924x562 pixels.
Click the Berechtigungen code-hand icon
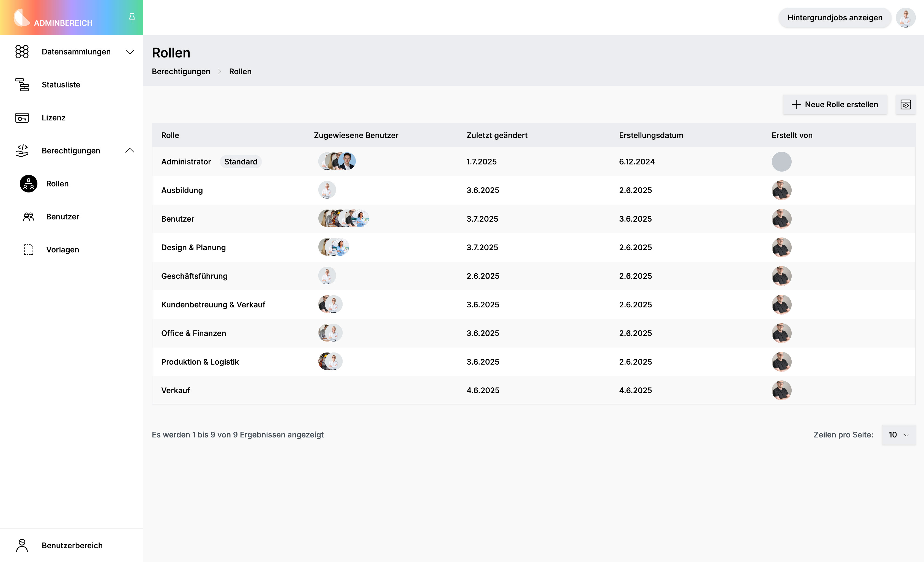point(22,151)
